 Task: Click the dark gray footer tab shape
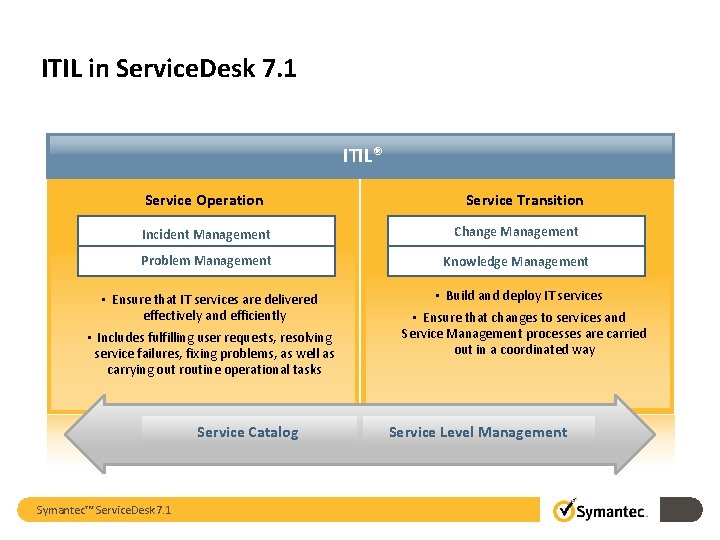tap(681, 510)
